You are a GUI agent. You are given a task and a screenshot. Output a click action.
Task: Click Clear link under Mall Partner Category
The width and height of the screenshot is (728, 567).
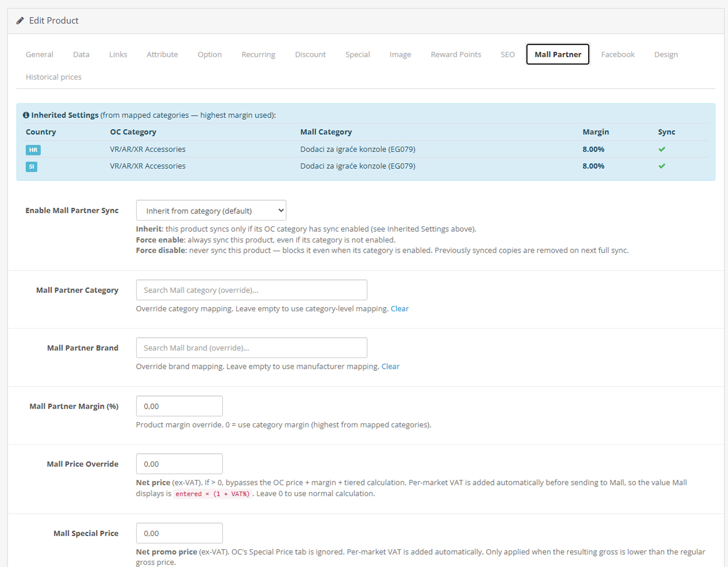pyautogui.click(x=400, y=309)
